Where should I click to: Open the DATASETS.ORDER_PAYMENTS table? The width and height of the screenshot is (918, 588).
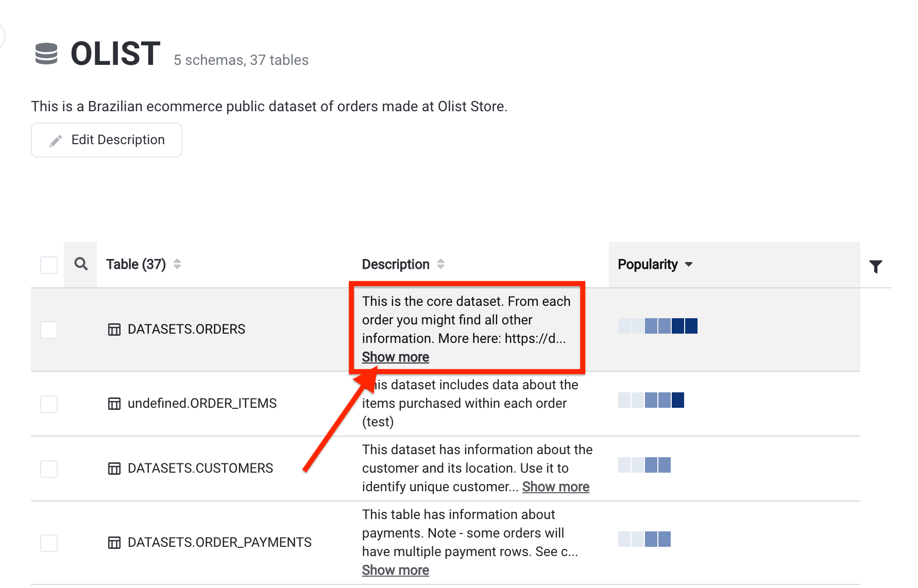tap(219, 542)
